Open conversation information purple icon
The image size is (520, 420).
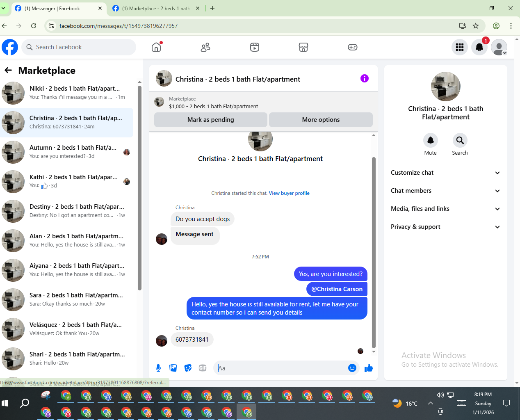coord(365,78)
